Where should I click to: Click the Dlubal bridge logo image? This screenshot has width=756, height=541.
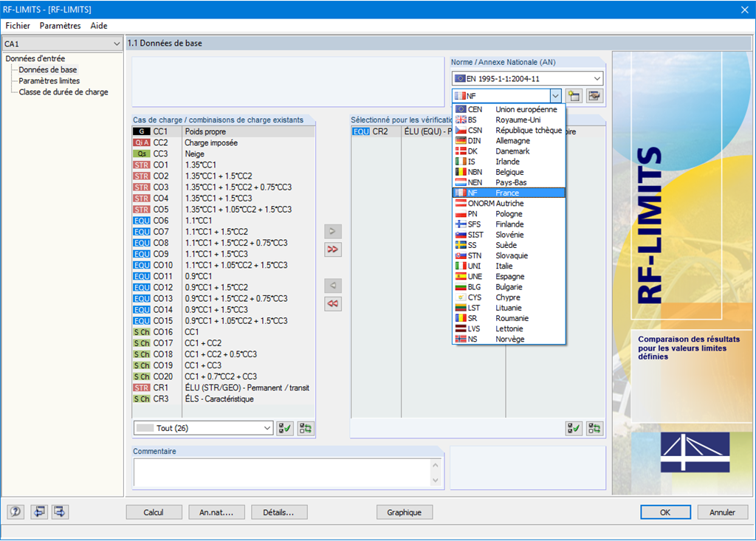(695, 452)
